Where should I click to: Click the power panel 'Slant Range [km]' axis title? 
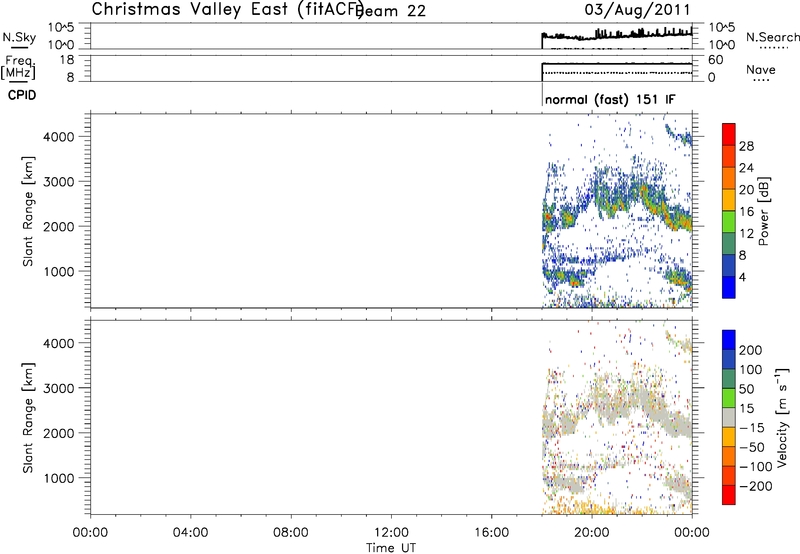click(x=28, y=211)
